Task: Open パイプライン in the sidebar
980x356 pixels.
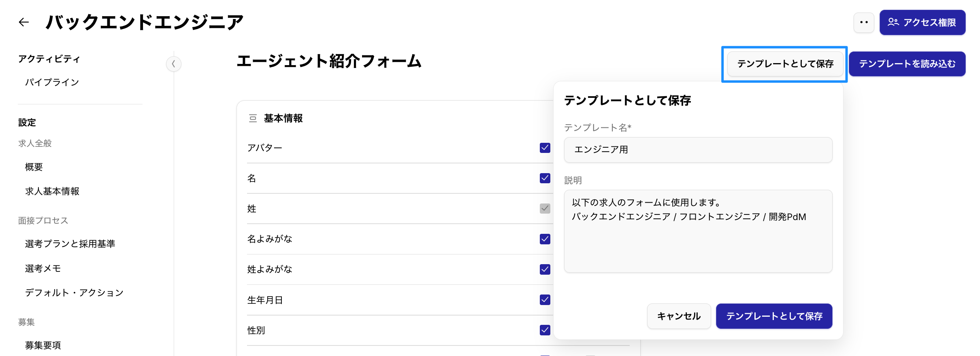Action: coord(52,82)
